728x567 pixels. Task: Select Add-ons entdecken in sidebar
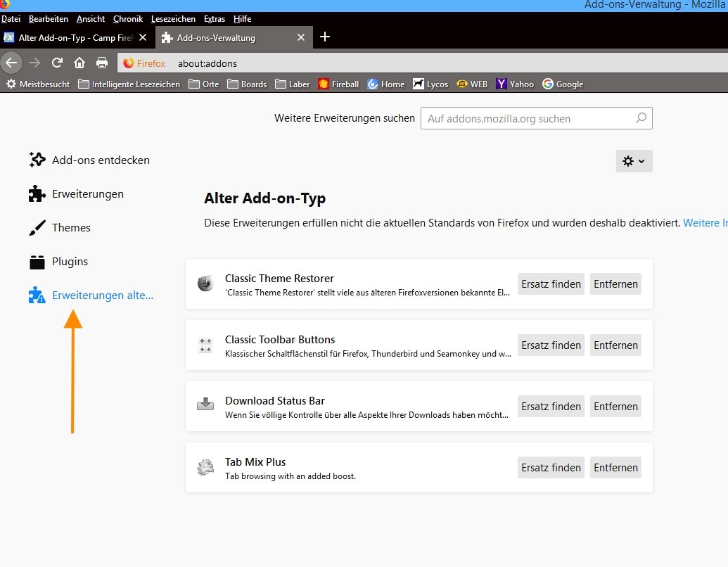pos(89,160)
